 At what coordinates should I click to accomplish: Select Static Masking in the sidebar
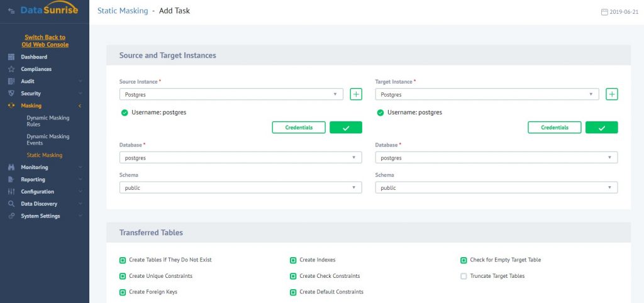[x=44, y=155]
